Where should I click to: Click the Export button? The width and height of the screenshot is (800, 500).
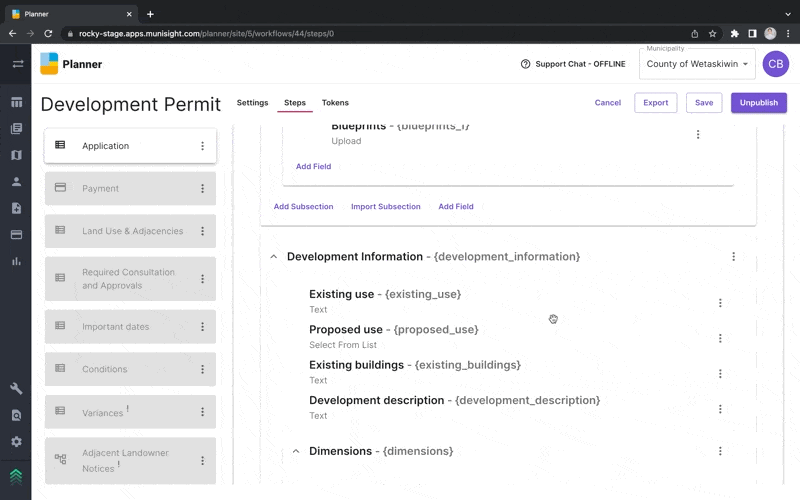pyautogui.click(x=655, y=103)
